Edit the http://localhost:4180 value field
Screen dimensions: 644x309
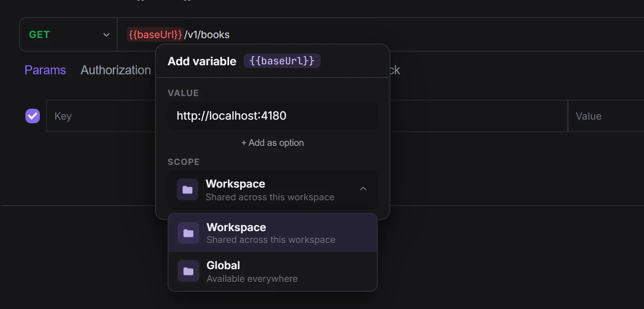(x=273, y=116)
